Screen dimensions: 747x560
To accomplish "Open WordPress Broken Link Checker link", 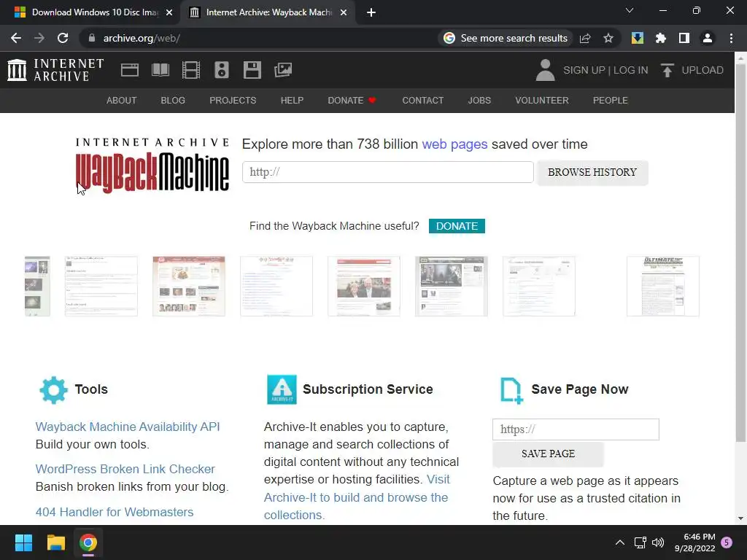I will point(125,469).
